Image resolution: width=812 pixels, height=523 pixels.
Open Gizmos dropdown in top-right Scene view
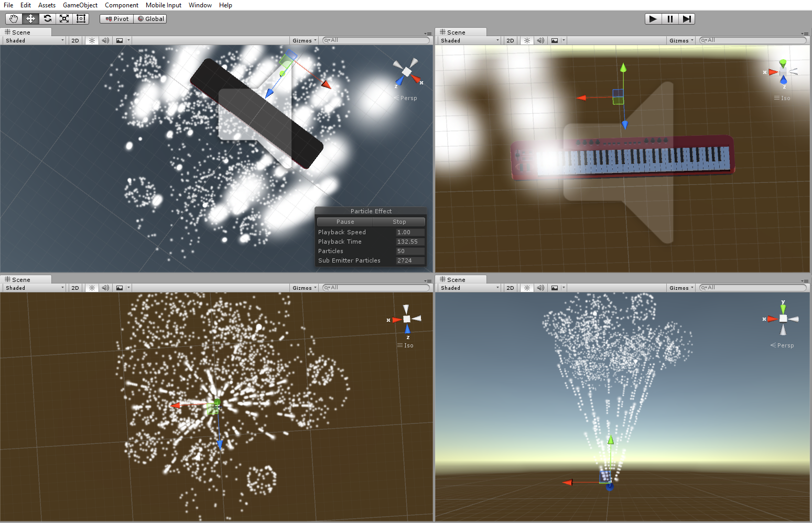[x=681, y=40]
